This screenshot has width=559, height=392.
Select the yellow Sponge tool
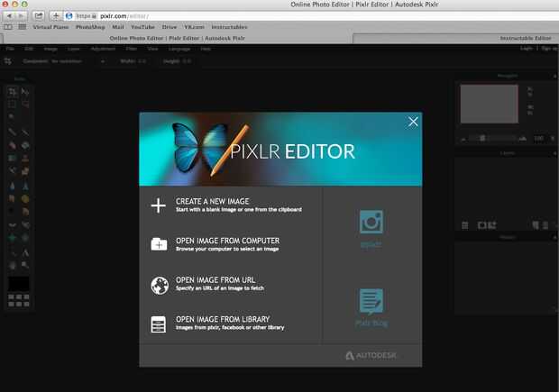click(x=25, y=199)
